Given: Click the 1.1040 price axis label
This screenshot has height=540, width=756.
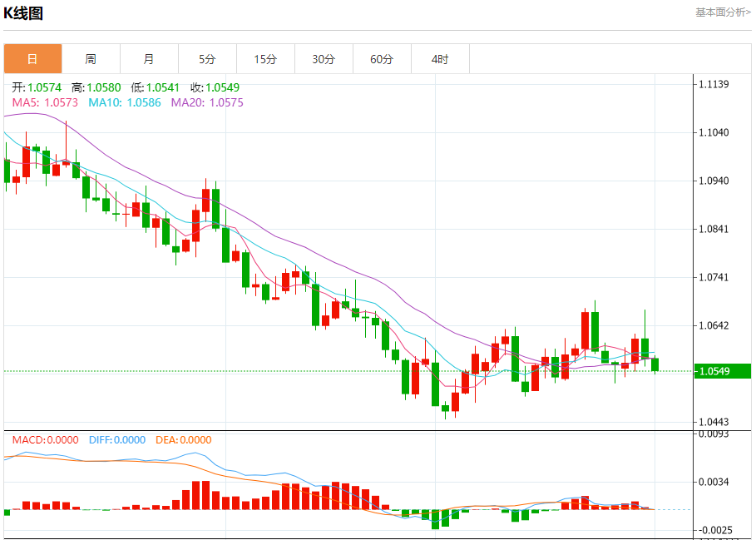Looking at the screenshot, I should (x=714, y=132).
